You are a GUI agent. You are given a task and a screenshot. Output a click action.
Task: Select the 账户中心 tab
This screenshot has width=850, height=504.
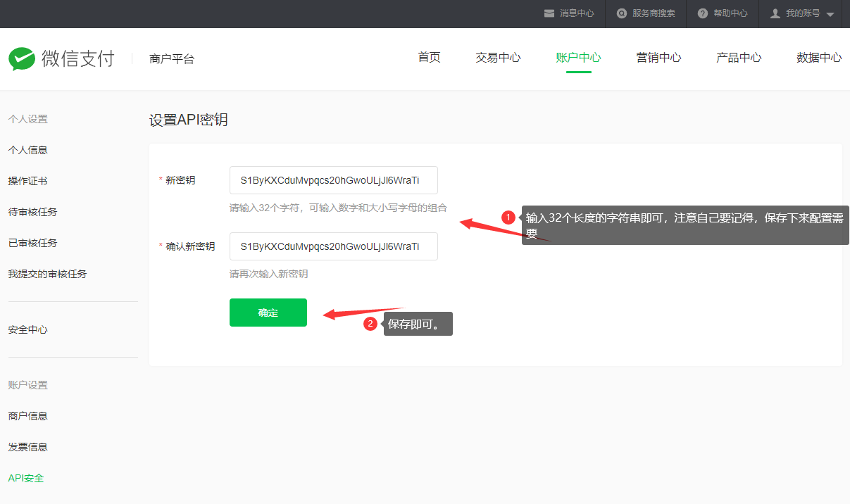point(578,58)
